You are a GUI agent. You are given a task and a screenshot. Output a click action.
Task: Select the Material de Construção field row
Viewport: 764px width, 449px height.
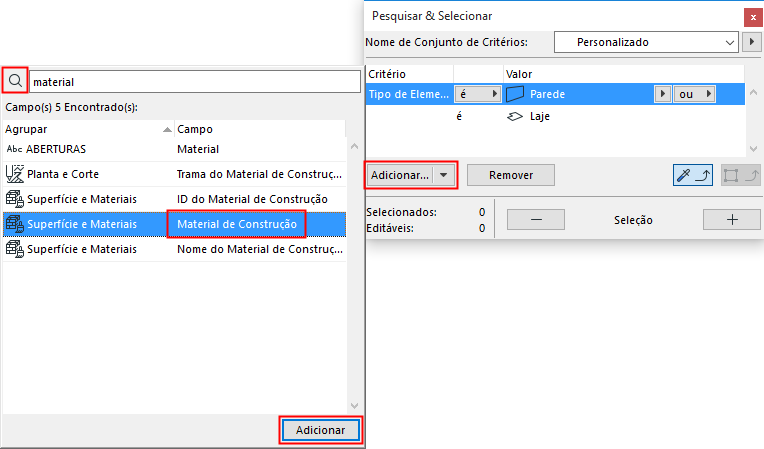pyautogui.click(x=236, y=223)
